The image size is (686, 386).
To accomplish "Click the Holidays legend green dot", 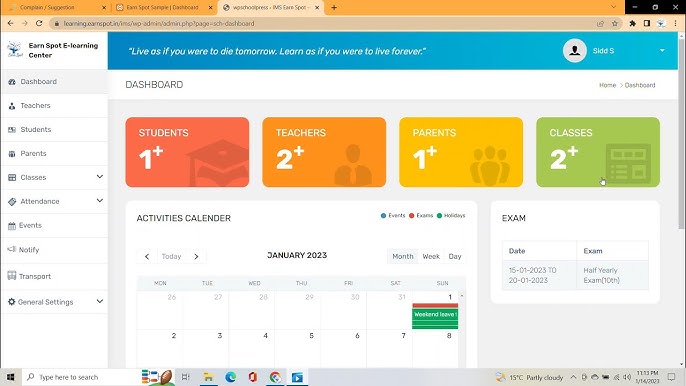I will 440,215.
